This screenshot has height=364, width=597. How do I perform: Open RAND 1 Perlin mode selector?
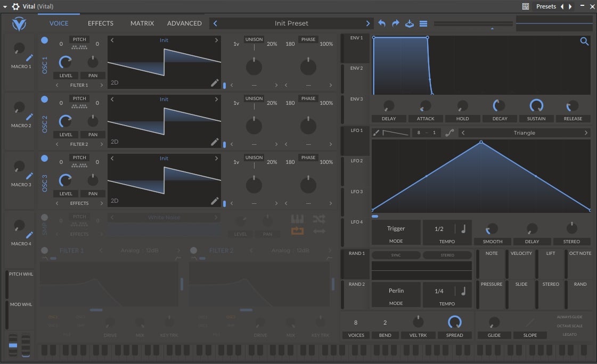pyautogui.click(x=396, y=295)
